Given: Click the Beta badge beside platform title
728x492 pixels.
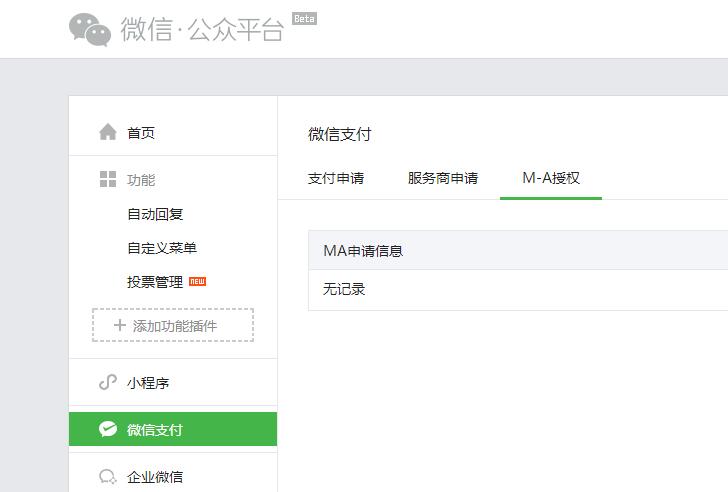Looking at the screenshot, I should (305, 19).
